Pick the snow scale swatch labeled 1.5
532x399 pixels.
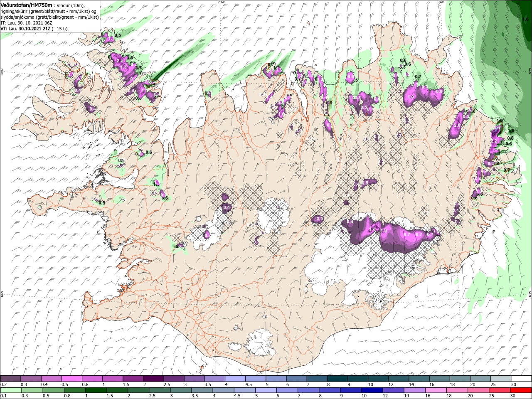133,379
